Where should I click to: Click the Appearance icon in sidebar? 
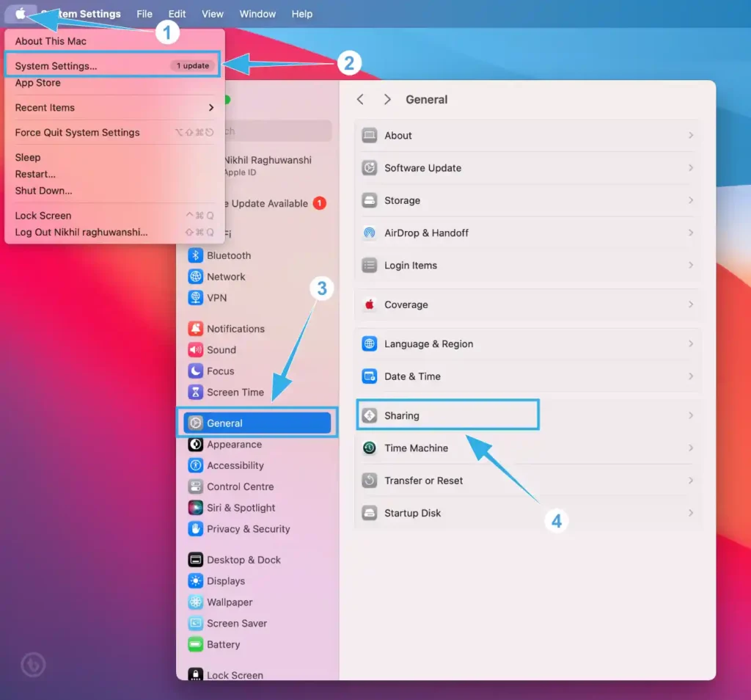click(x=195, y=444)
